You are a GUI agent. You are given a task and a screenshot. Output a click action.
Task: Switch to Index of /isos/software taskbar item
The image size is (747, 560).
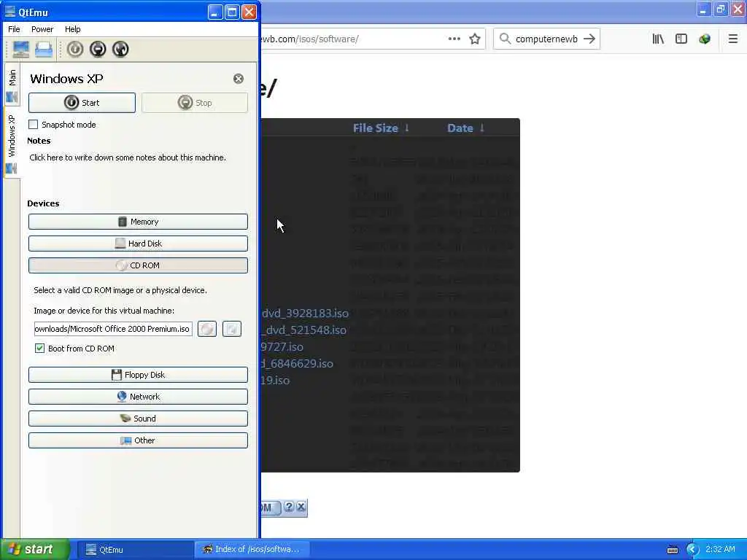click(252, 550)
